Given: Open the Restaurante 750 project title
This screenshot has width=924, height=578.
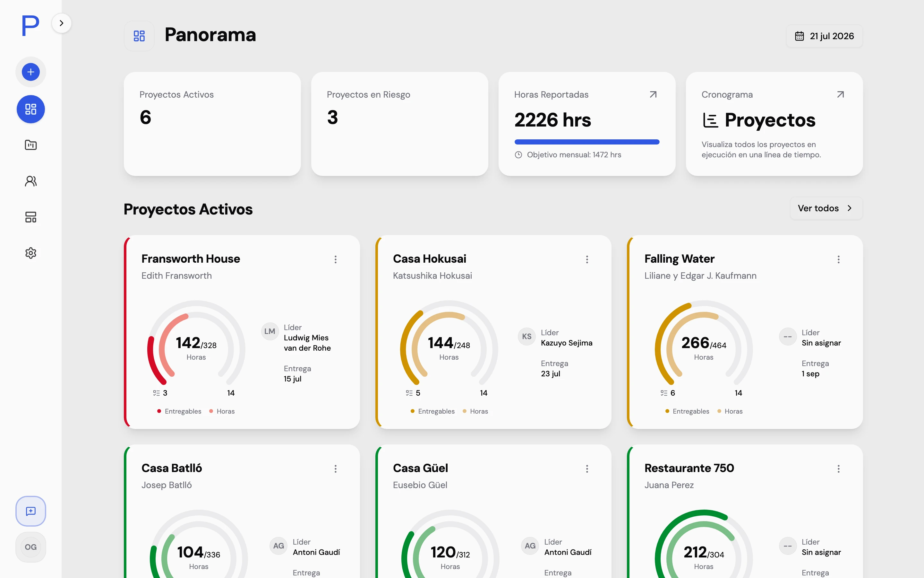Looking at the screenshot, I should coord(689,468).
